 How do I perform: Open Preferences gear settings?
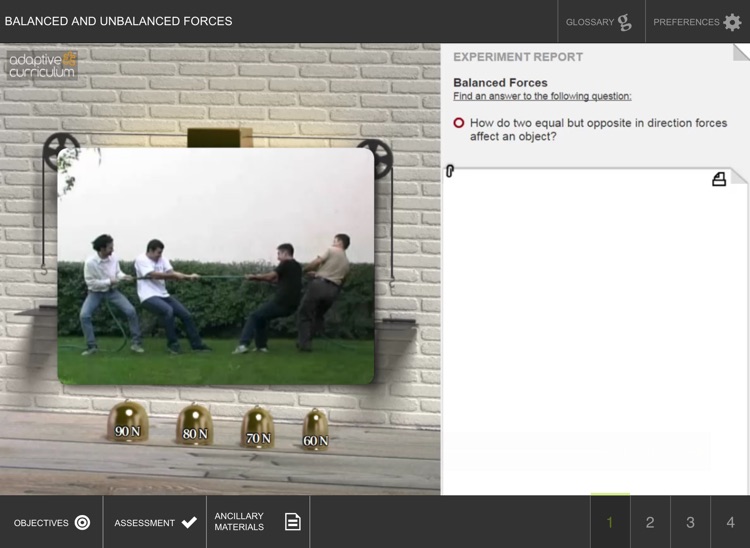tap(697, 22)
